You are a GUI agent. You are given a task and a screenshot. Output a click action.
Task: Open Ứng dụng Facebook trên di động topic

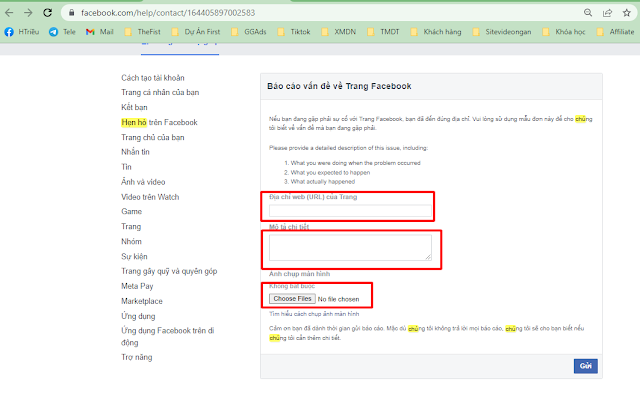pyautogui.click(x=168, y=336)
